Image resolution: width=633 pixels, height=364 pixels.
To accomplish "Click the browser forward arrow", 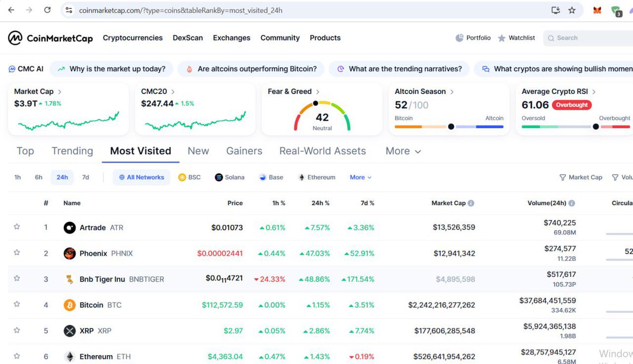I will coord(29,10).
